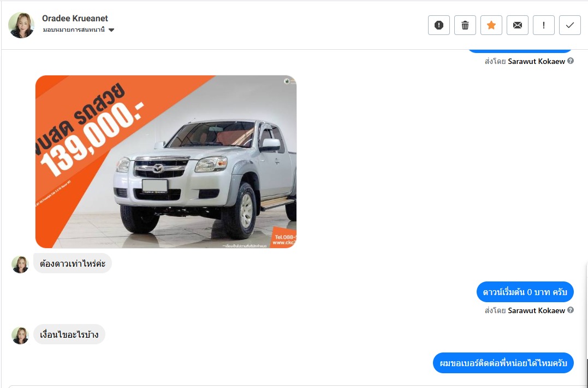Click avatar beside ต้องดาวเท่าไหร่ค่ะ message

coord(20,264)
